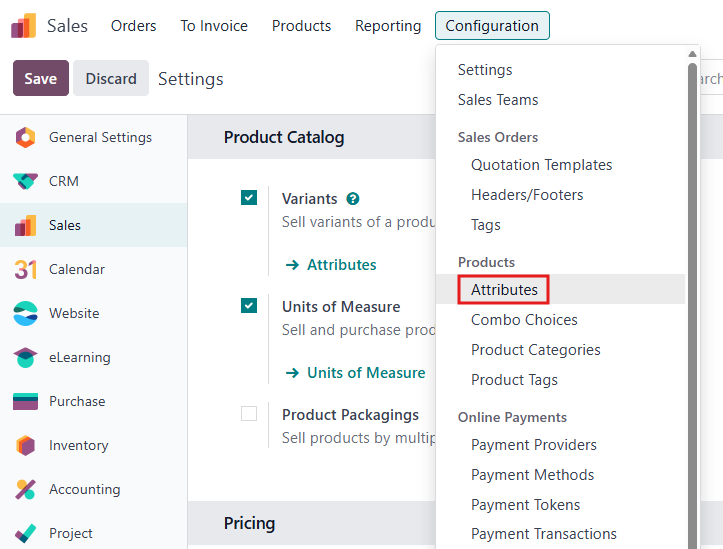723x549 pixels.
Task: Open General Settings sidebar icon
Action: (x=25, y=138)
